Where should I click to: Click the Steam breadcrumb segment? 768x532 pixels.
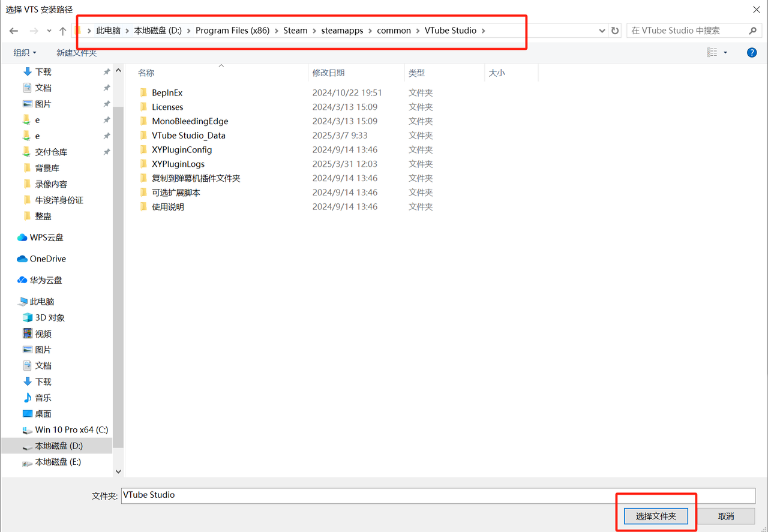tap(295, 31)
